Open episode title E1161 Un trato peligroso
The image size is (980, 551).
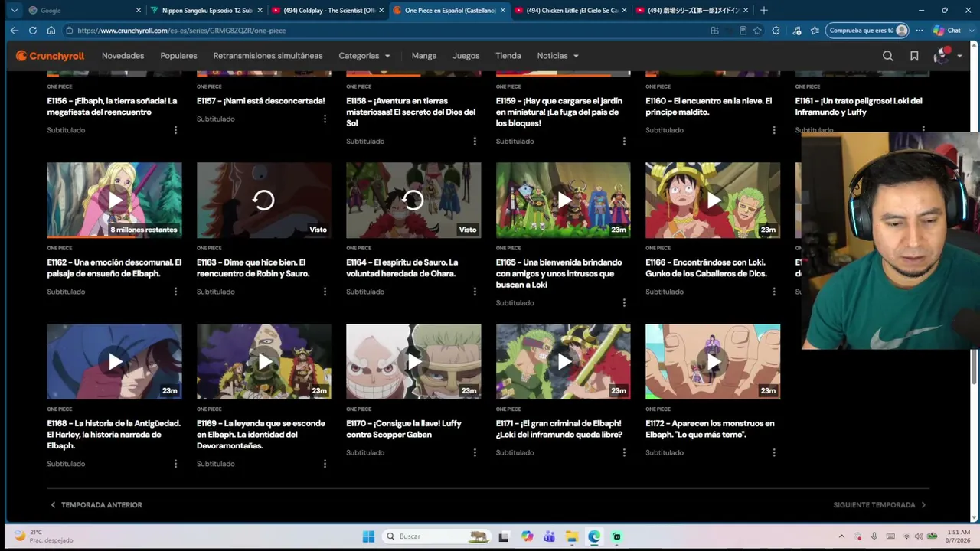pyautogui.click(x=858, y=106)
